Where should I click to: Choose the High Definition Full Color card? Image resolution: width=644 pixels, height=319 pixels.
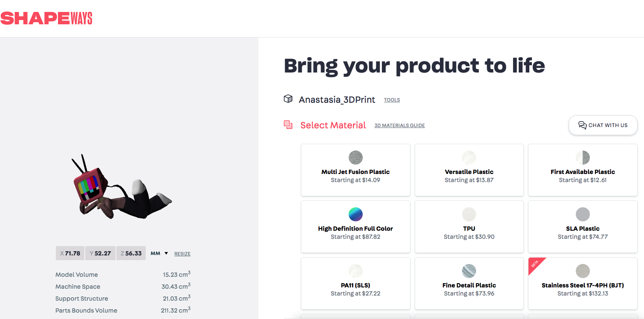point(355,226)
